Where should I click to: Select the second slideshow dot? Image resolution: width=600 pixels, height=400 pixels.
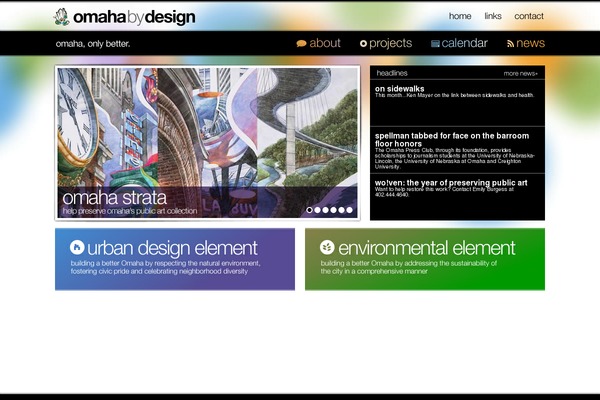coord(317,210)
